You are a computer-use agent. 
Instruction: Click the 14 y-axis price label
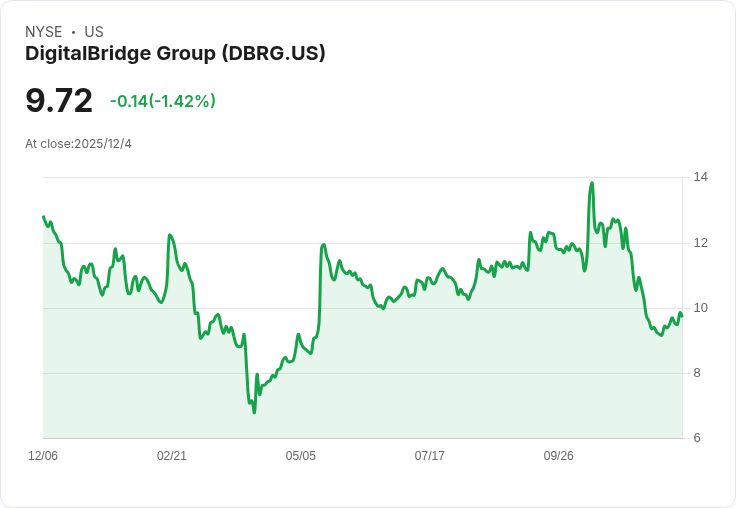[701, 177]
